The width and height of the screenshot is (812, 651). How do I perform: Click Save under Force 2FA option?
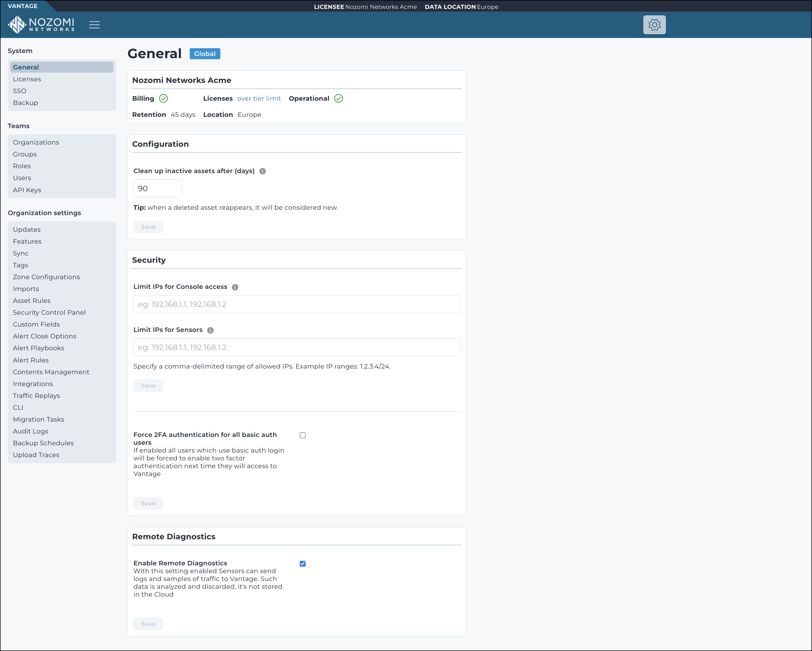coord(148,503)
